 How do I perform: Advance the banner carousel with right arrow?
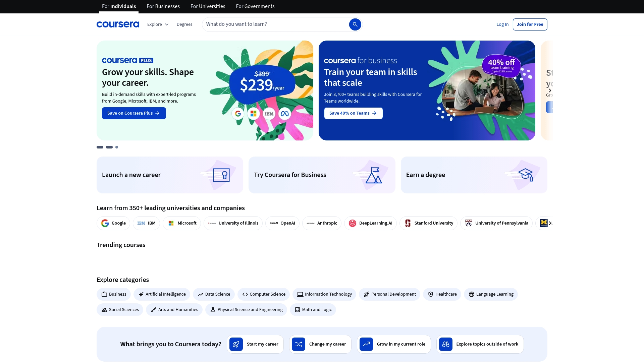tap(550, 90)
